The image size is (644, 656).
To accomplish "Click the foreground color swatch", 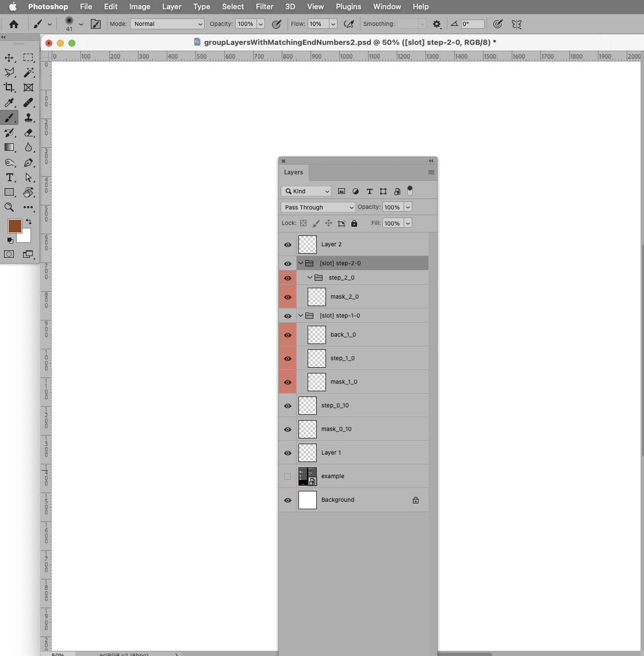I will click(x=15, y=226).
